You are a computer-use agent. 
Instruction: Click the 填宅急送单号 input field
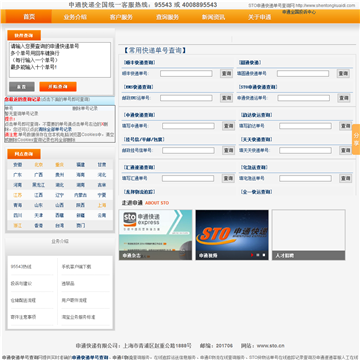(x=305, y=179)
